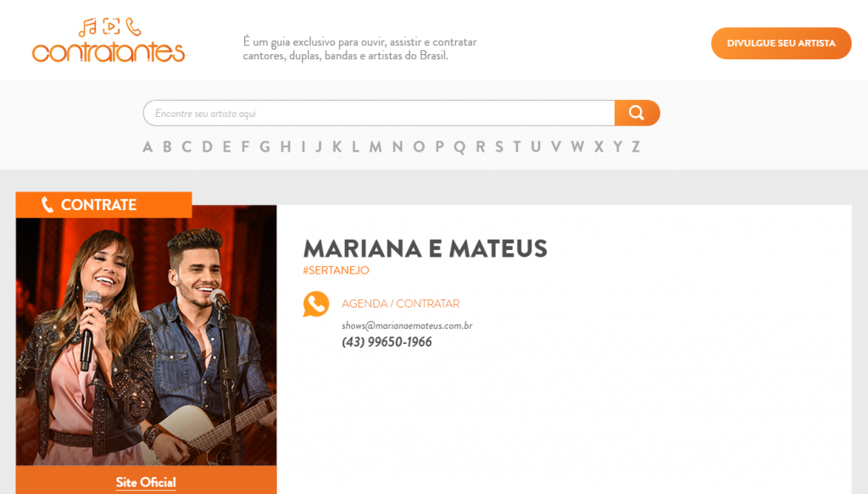Click the video play icon above logo
This screenshot has width=868, height=494.
pyautogui.click(x=111, y=26)
